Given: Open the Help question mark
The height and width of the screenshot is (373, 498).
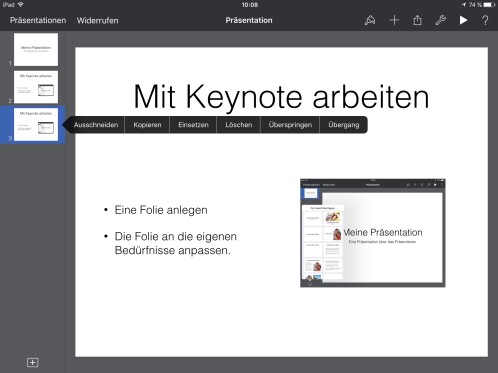Looking at the screenshot, I should pos(485,20).
